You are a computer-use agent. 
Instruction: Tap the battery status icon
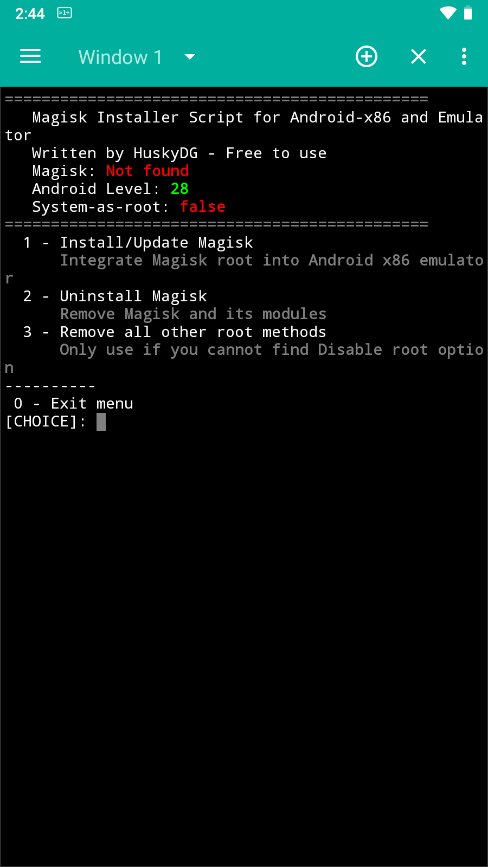(x=468, y=13)
